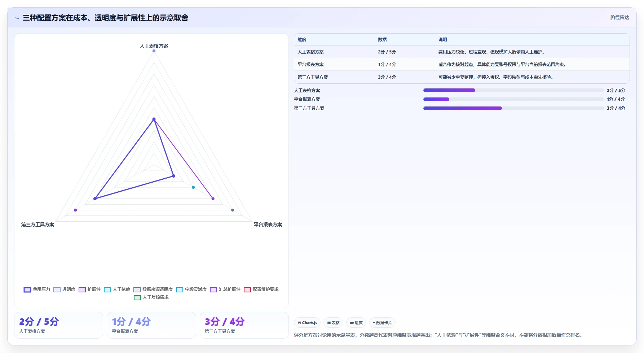The height and width of the screenshot is (353, 644).
Task: Click the 第三方工具方案 progress bar
Action: coord(513,108)
